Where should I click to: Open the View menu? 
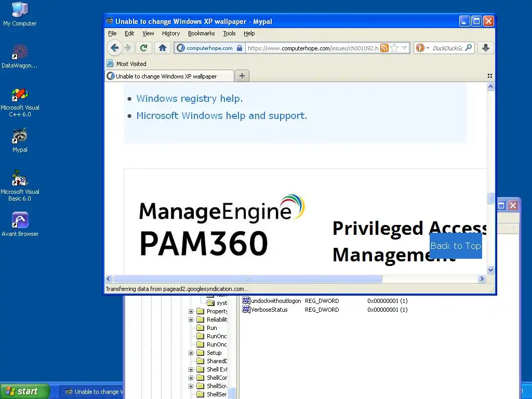pos(148,33)
